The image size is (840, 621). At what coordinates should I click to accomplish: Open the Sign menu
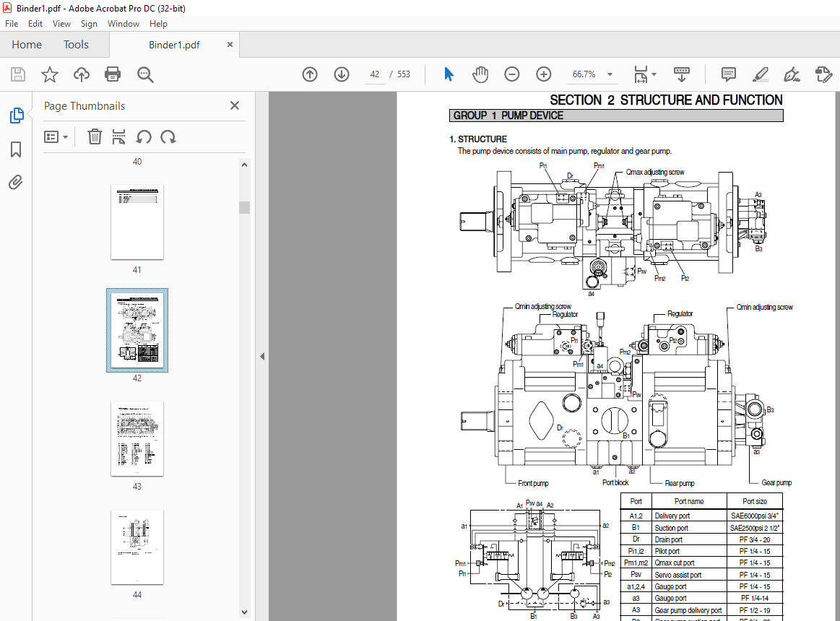click(x=89, y=24)
